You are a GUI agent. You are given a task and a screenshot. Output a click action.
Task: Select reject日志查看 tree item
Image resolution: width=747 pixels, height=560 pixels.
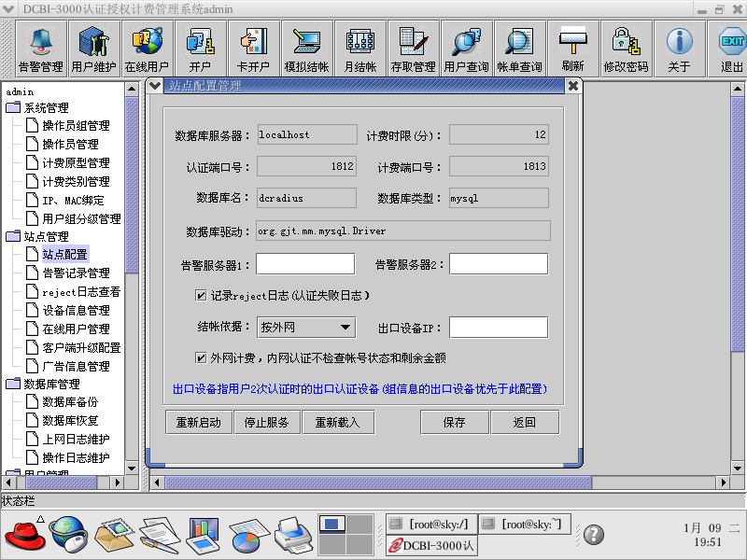[81, 292]
